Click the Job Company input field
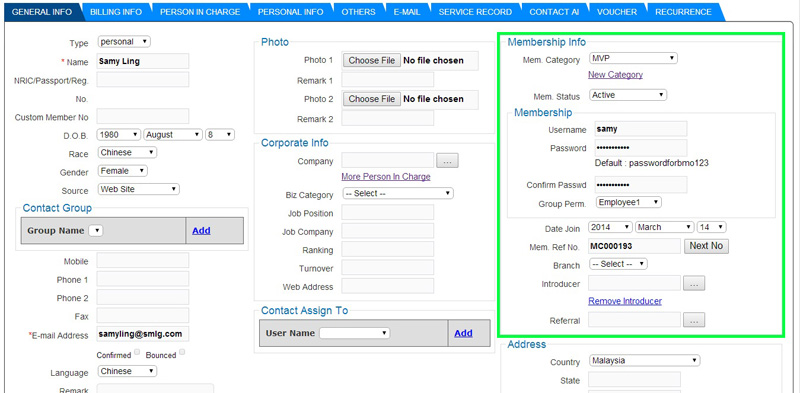This screenshot has width=800, height=393. pos(388,231)
